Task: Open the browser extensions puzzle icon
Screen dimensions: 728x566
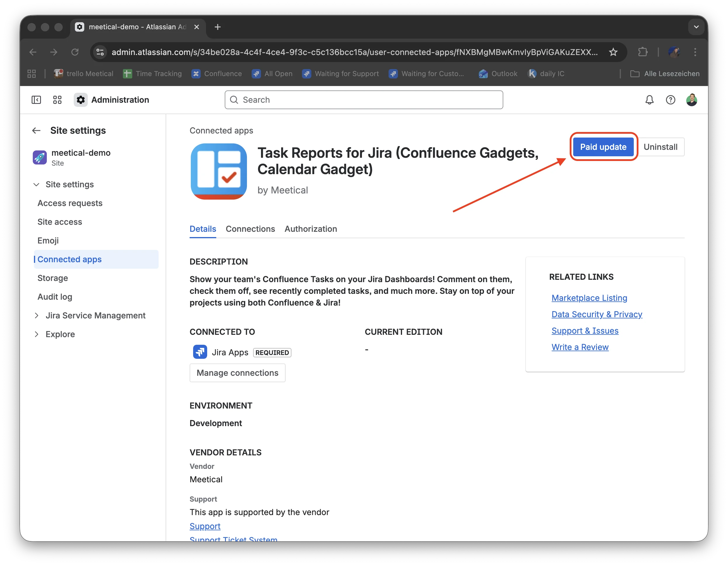Action: 643,52
